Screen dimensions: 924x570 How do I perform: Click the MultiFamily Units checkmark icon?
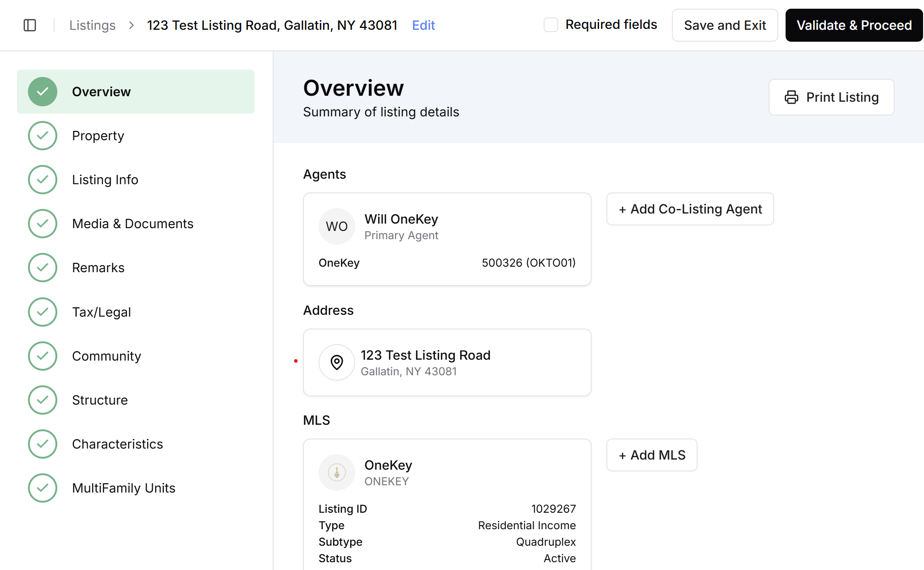point(43,488)
